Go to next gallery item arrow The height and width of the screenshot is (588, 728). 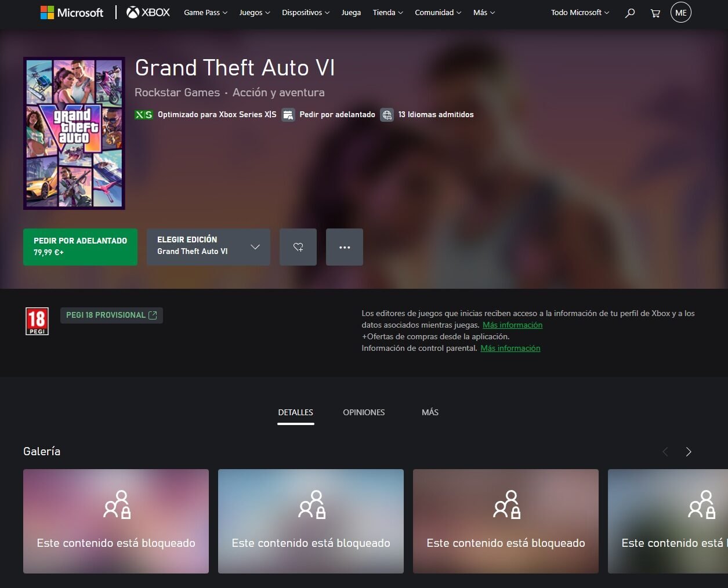[689, 452]
